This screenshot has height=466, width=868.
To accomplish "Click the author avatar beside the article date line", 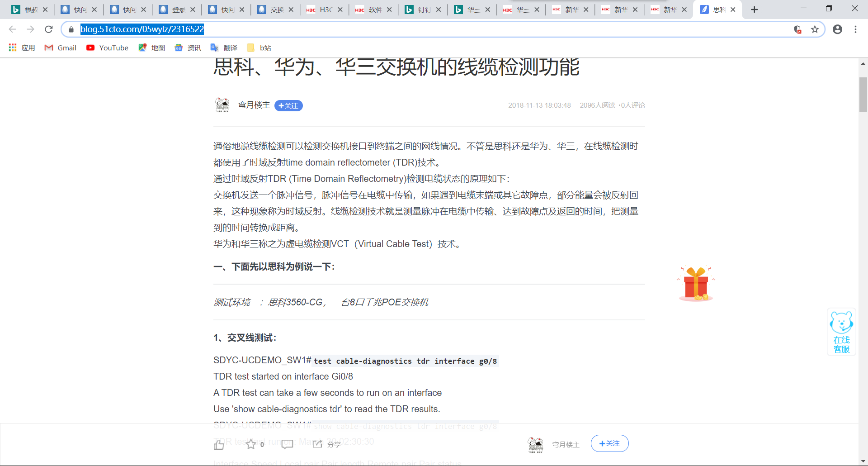I will 222,105.
